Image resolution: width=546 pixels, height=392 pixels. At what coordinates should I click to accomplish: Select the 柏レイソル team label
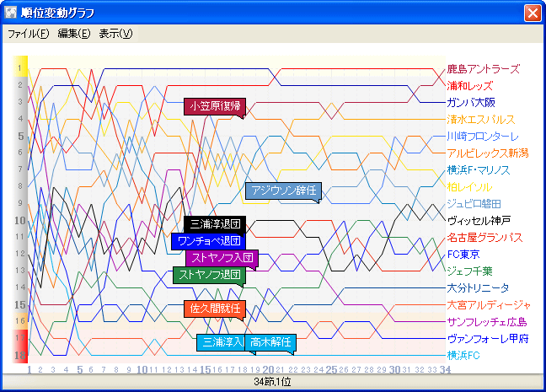(469, 187)
